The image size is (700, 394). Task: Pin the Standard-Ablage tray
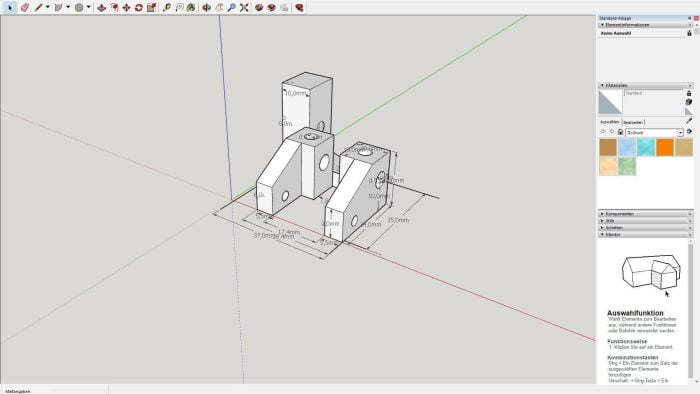point(690,18)
